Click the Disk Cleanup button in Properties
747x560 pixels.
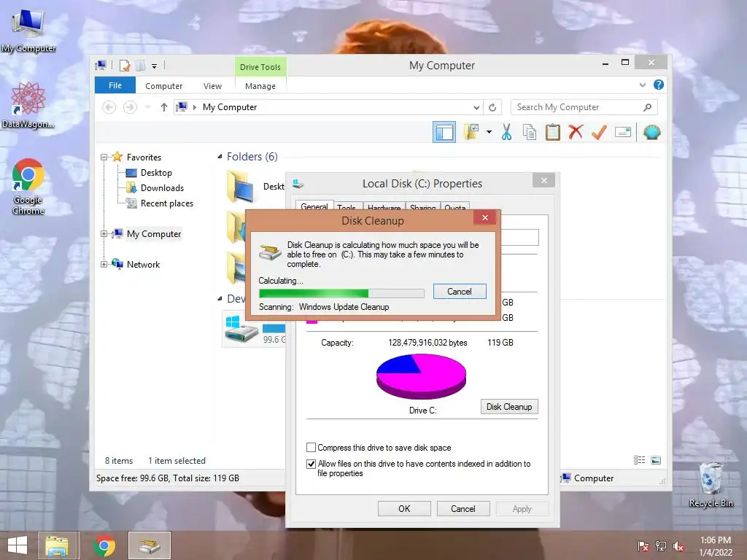pyautogui.click(x=509, y=407)
